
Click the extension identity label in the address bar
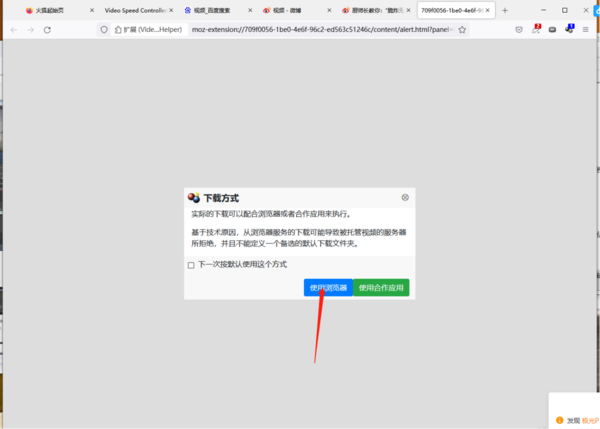click(149, 29)
